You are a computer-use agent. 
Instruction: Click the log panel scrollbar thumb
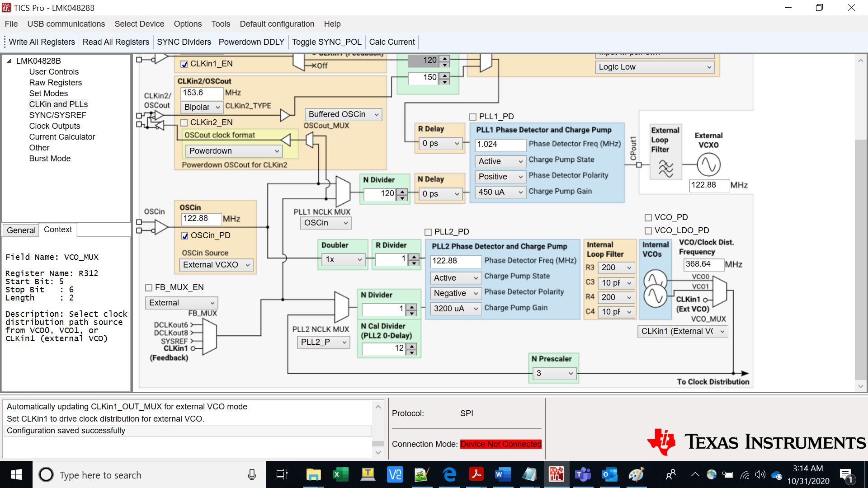click(378, 444)
